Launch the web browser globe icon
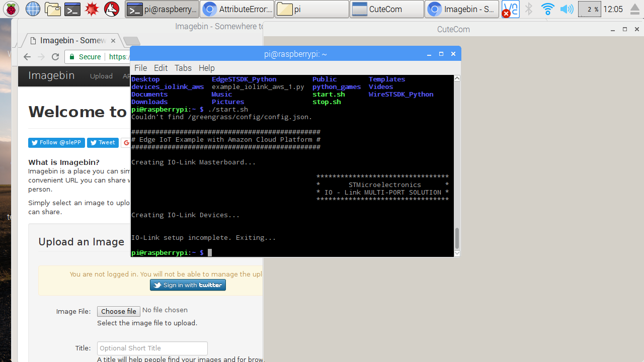The width and height of the screenshot is (644, 362). [33, 9]
